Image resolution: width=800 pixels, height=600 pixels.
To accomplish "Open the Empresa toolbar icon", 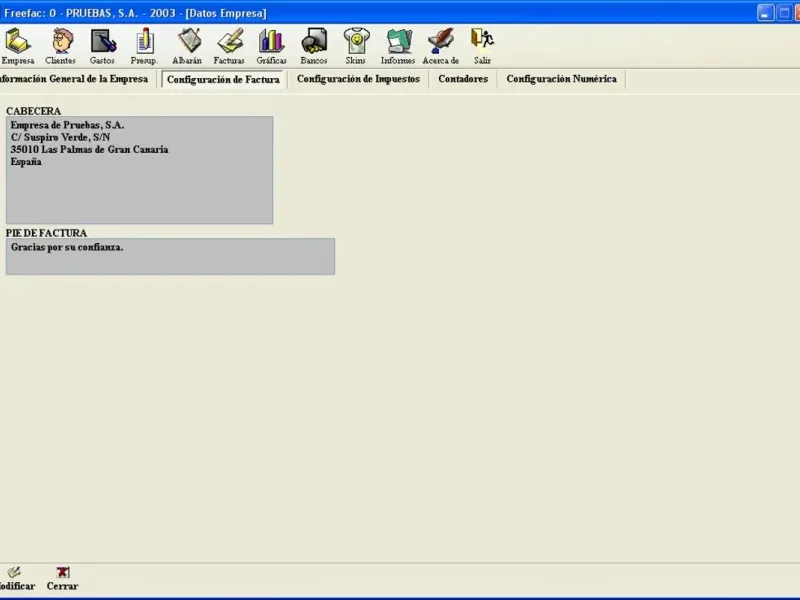I will click(x=17, y=46).
